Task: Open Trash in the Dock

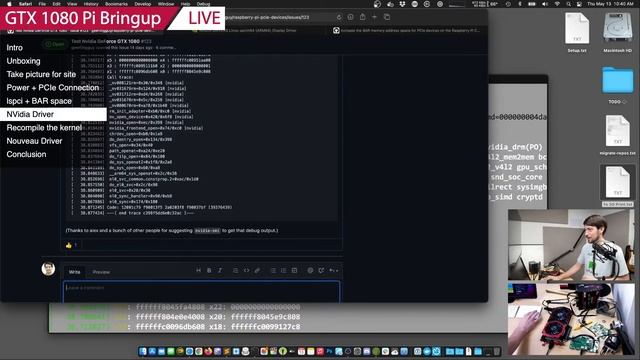Action: pyautogui.click(x=497, y=351)
